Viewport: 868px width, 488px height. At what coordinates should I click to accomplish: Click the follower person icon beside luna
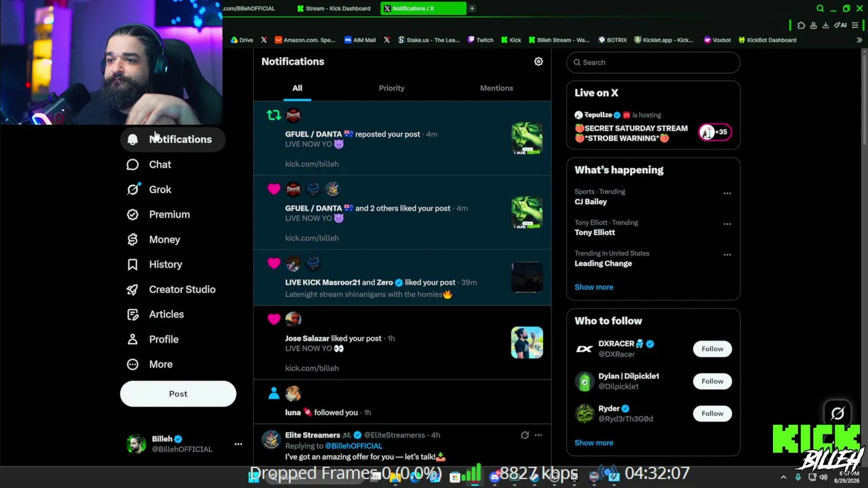point(273,393)
